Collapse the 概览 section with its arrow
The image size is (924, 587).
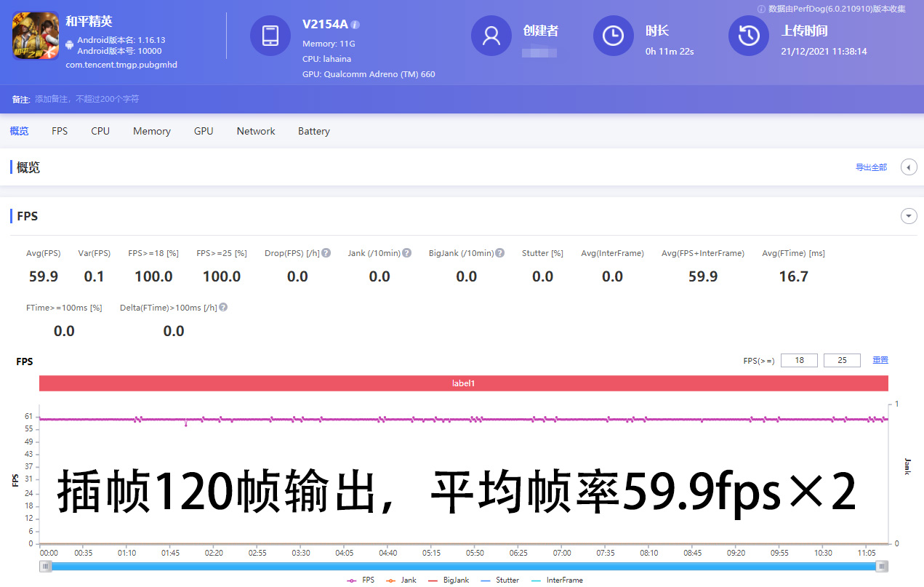coord(908,167)
